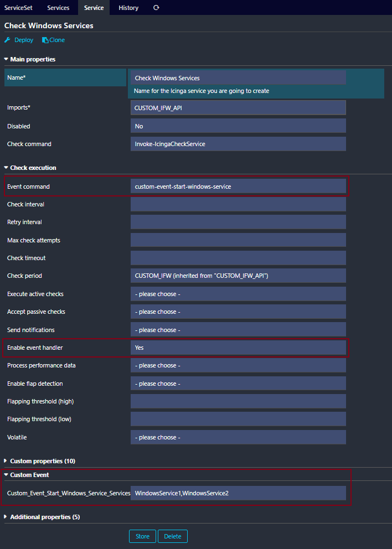Screen dimensions: 392x549
Task: Open the Disabled dropdown
Action: click(x=238, y=126)
